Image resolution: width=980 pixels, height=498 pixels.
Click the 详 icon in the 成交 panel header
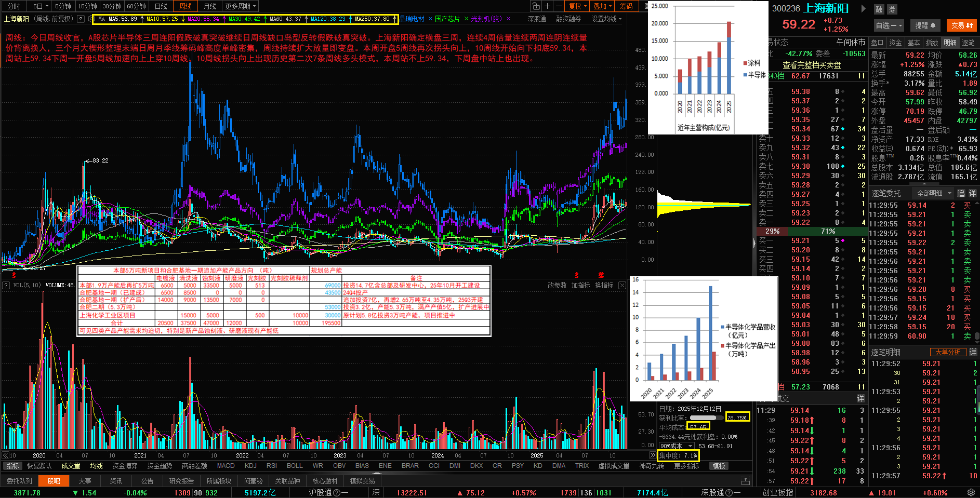(860, 398)
